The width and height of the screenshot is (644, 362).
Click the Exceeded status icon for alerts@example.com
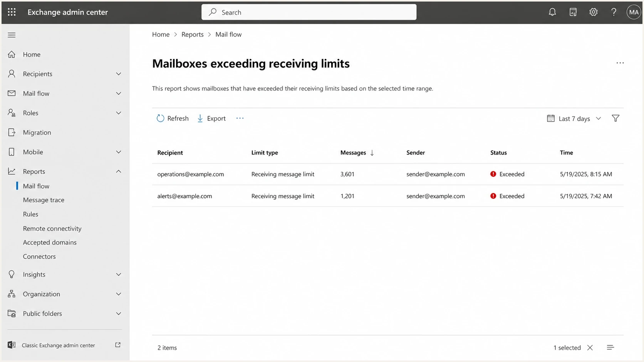tap(493, 196)
